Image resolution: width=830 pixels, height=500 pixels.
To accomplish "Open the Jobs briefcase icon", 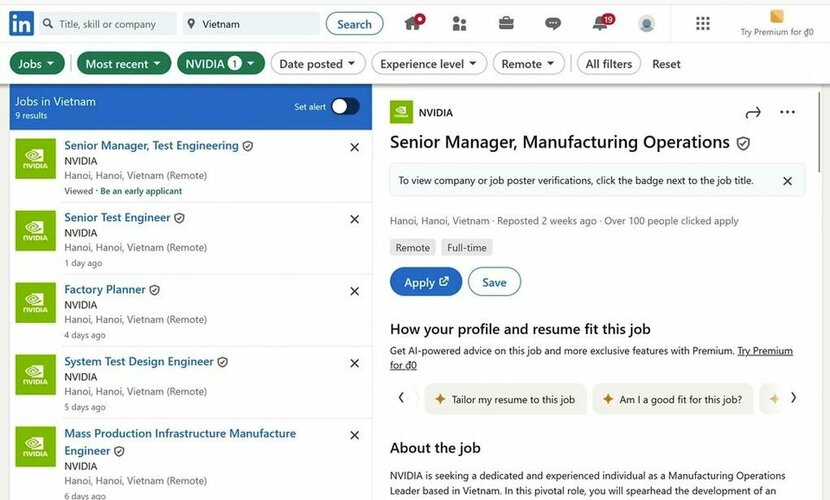I will coord(506,23).
